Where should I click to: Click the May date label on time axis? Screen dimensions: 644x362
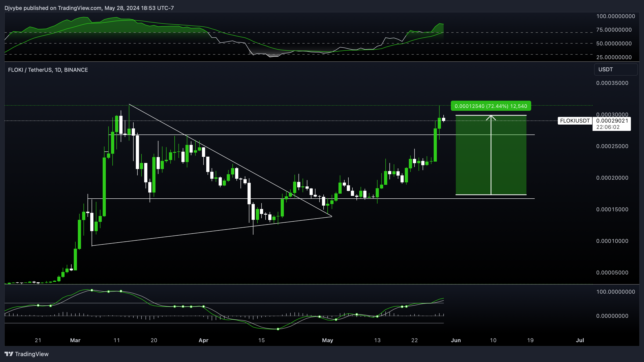tap(327, 340)
